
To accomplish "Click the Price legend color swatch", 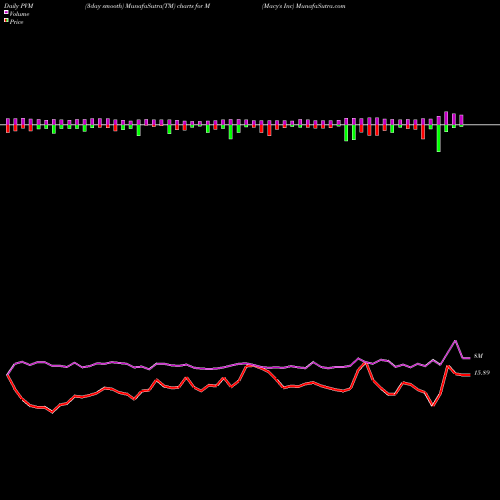I will [6, 21].
